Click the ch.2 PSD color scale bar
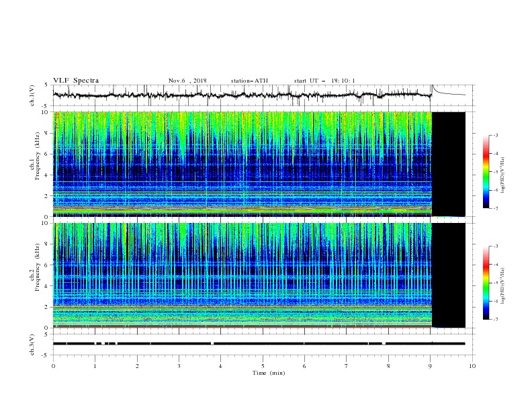The image size is (532, 411). click(x=486, y=283)
